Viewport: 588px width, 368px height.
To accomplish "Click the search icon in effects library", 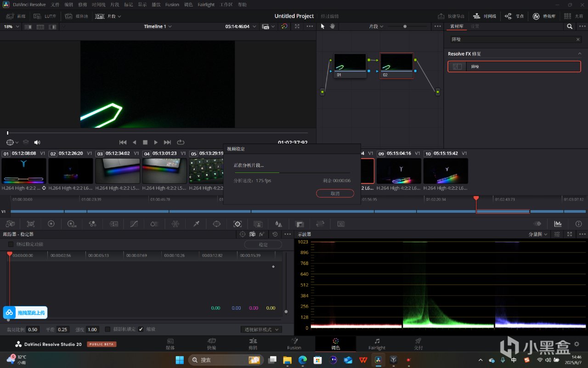I will click(570, 27).
